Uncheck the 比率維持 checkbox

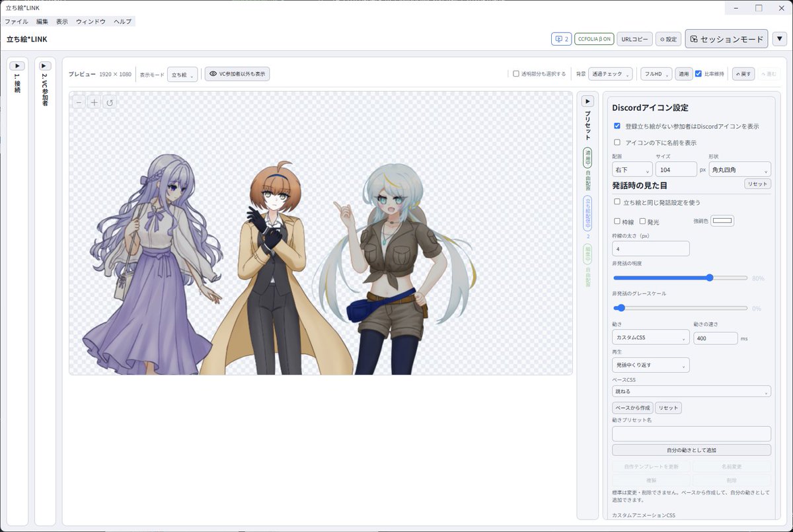click(699, 74)
